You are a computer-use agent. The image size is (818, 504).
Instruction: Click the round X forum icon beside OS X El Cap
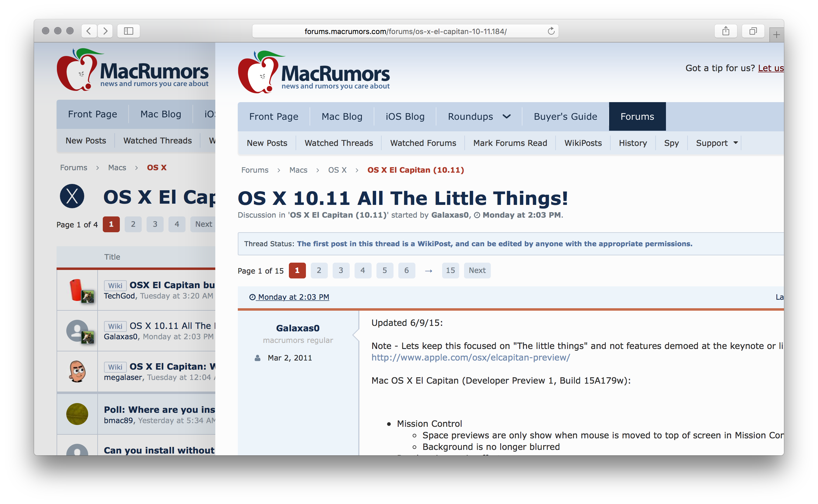(x=72, y=196)
